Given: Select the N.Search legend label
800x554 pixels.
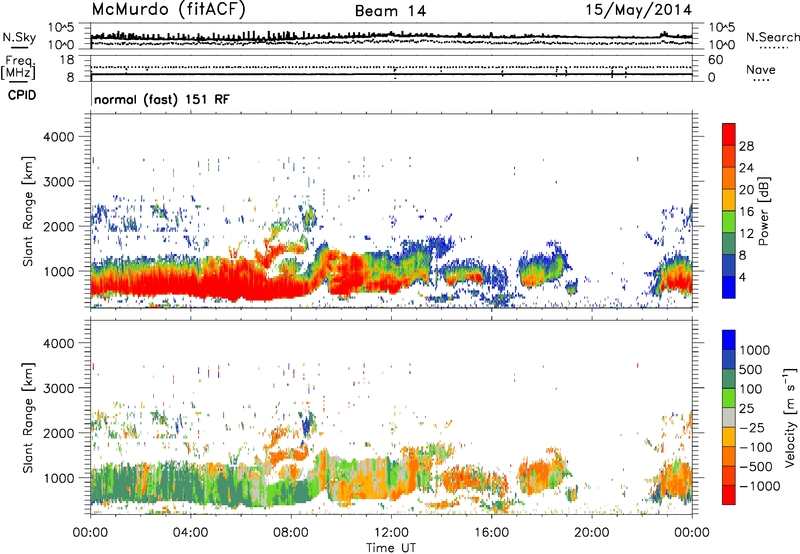Looking at the screenshot, I should [x=772, y=37].
